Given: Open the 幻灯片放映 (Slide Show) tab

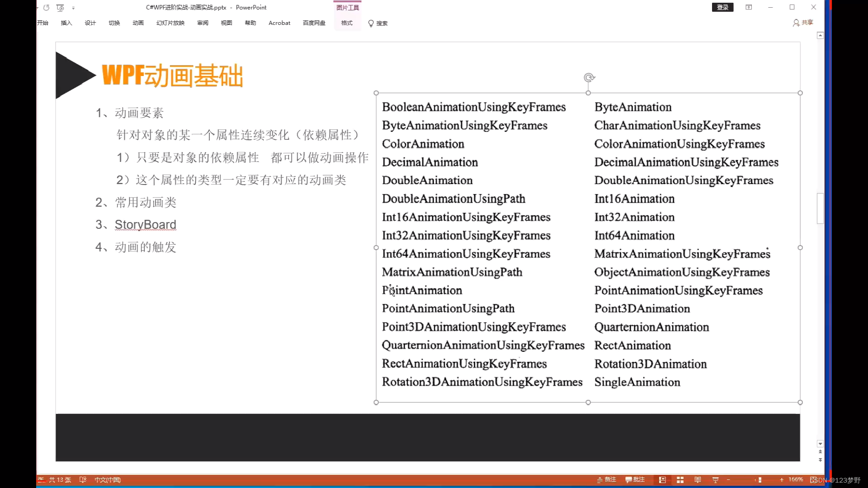Looking at the screenshot, I should click(170, 23).
